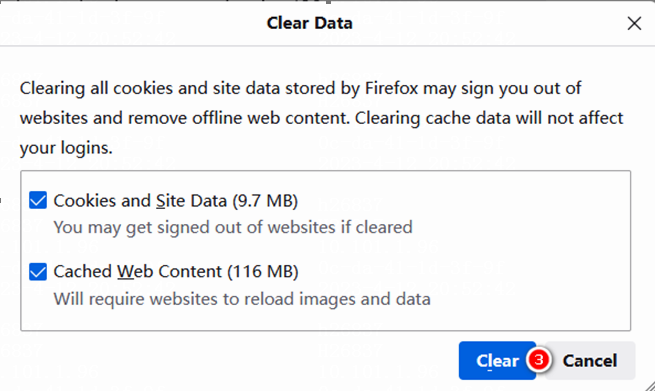
Task: Click the red number 3 badge
Action: point(538,360)
